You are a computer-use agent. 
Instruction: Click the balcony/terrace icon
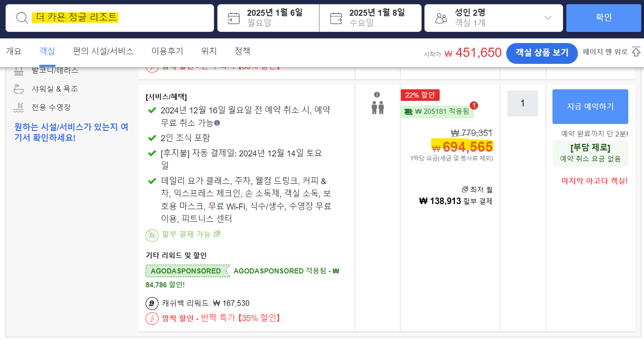pos(19,71)
